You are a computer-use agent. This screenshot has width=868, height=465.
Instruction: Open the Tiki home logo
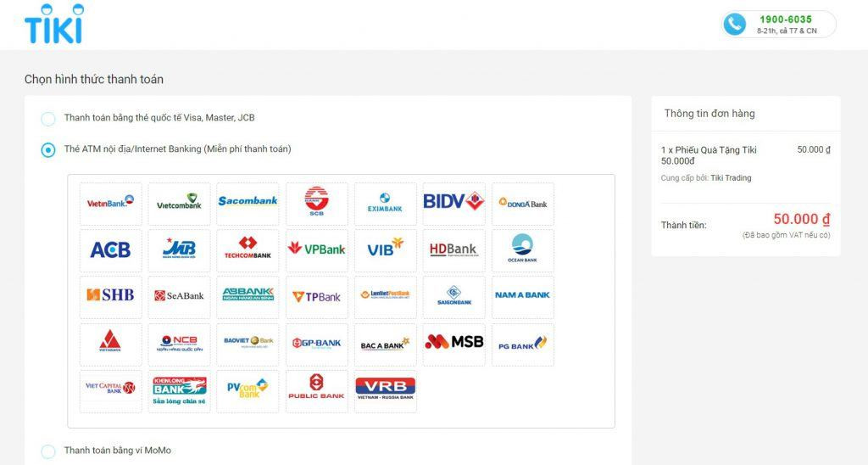pyautogui.click(x=54, y=24)
